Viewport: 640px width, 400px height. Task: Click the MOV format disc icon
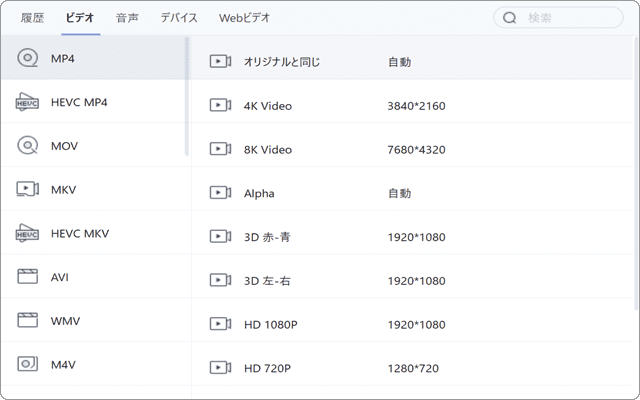[x=27, y=145]
